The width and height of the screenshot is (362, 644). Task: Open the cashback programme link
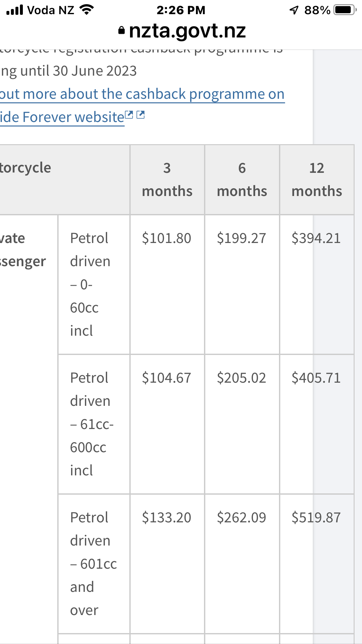(142, 94)
